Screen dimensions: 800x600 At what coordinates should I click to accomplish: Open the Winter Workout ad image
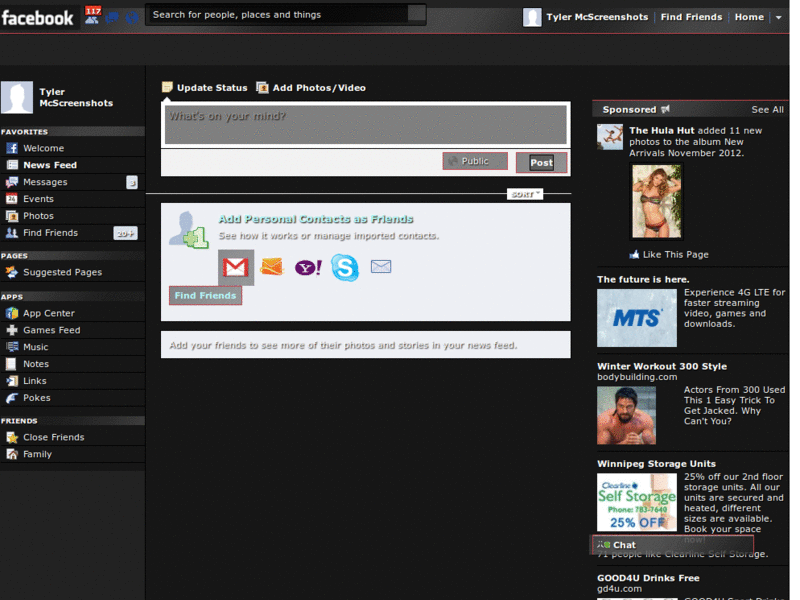coord(627,415)
